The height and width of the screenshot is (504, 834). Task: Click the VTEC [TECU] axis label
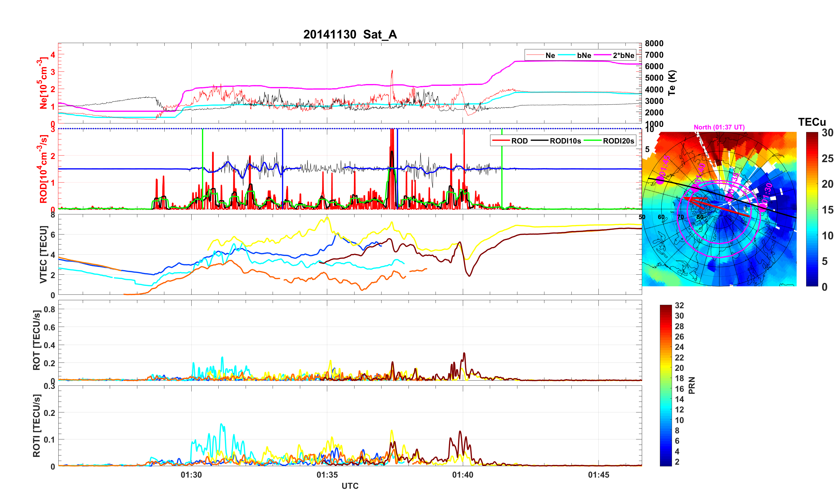[x=43, y=254]
